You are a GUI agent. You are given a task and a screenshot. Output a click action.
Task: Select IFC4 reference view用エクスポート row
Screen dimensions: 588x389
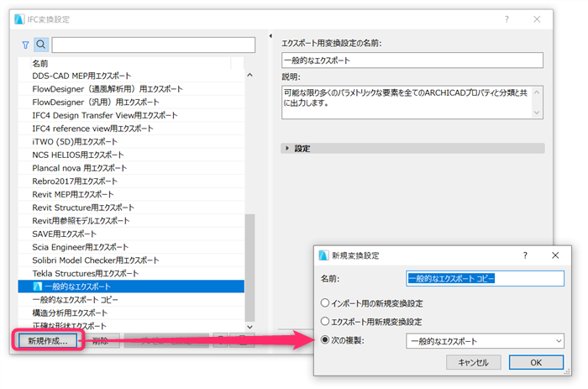click(131, 129)
